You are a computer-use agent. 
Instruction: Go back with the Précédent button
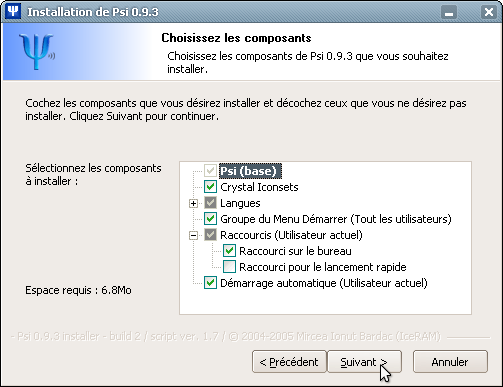(289, 362)
